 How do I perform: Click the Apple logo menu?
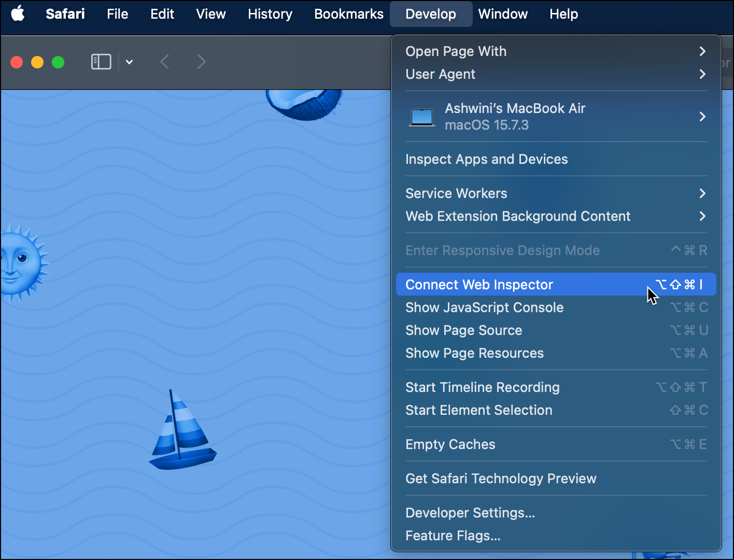[18, 14]
